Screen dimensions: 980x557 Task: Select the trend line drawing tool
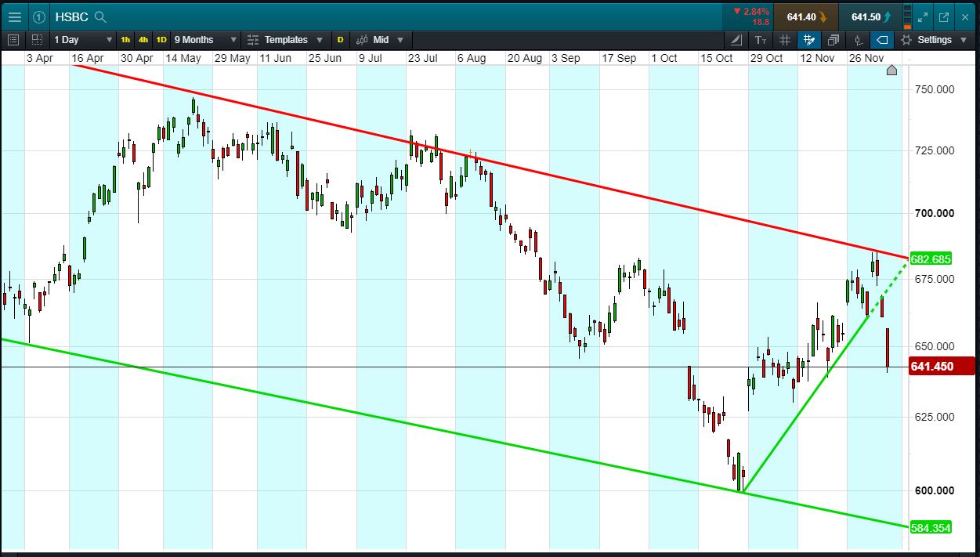click(x=736, y=39)
